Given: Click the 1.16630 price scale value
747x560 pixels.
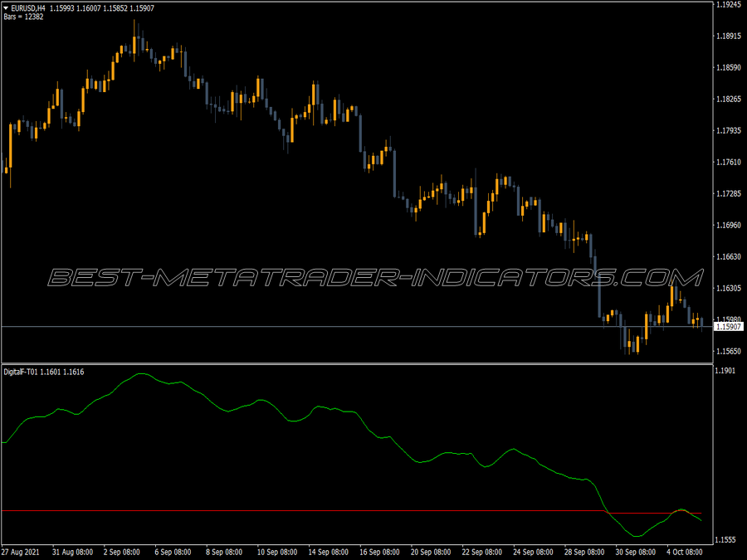Looking at the screenshot, I should (x=729, y=256).
